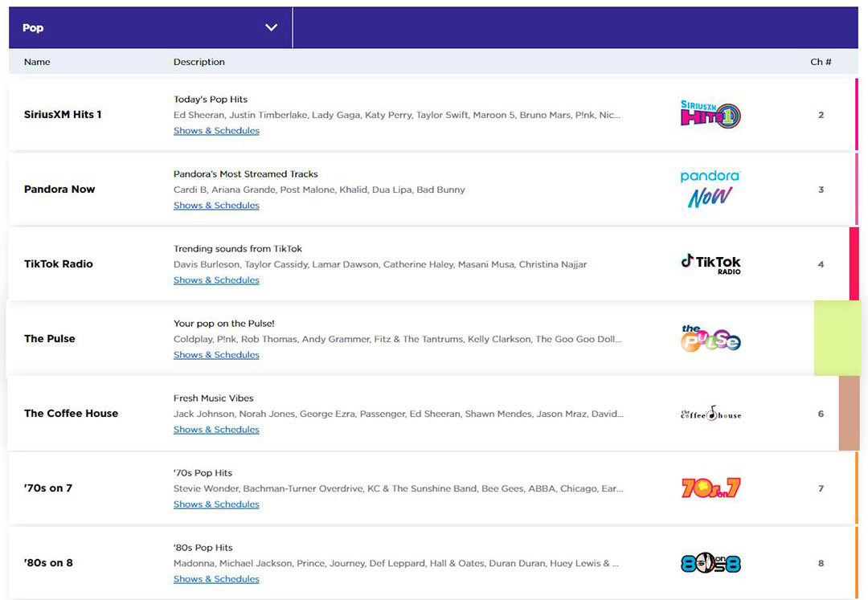Select the '80s on 8 logo

(710, 563)
